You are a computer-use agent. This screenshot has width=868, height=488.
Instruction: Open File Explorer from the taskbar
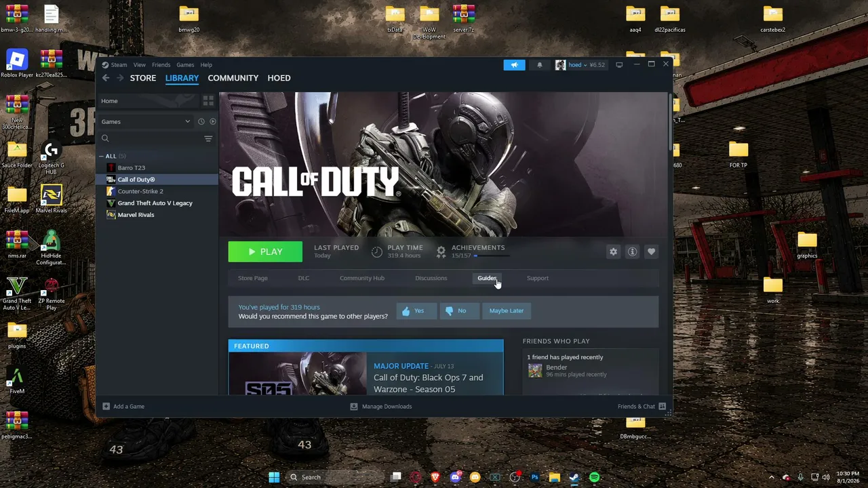click(x=554, y=477)
